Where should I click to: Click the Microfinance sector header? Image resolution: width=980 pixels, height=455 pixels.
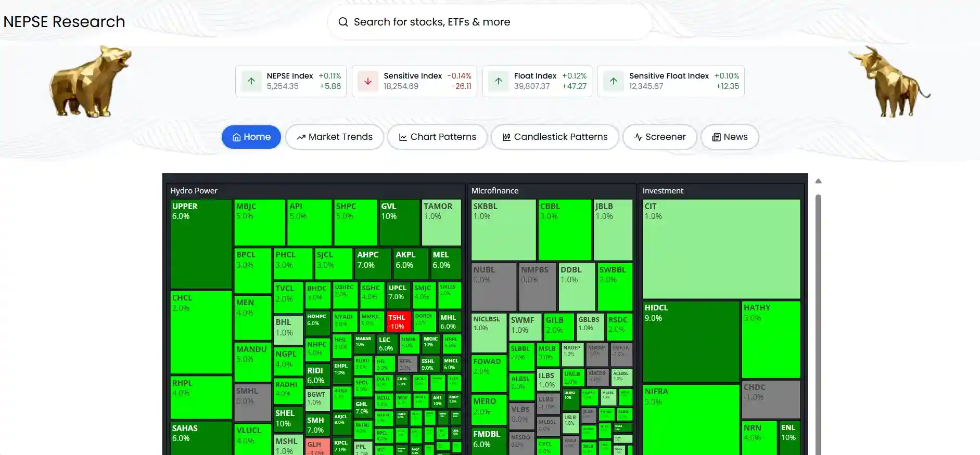tap(495, 191)
